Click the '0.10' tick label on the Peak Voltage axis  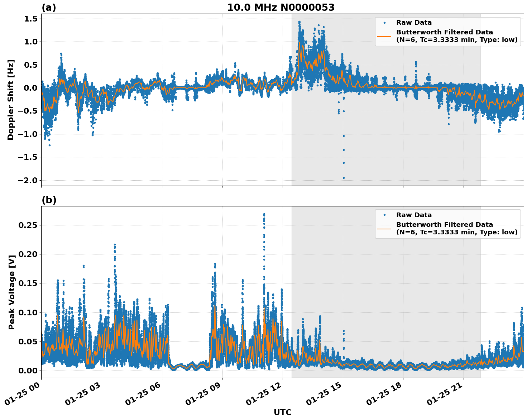[x=28, y=312]
